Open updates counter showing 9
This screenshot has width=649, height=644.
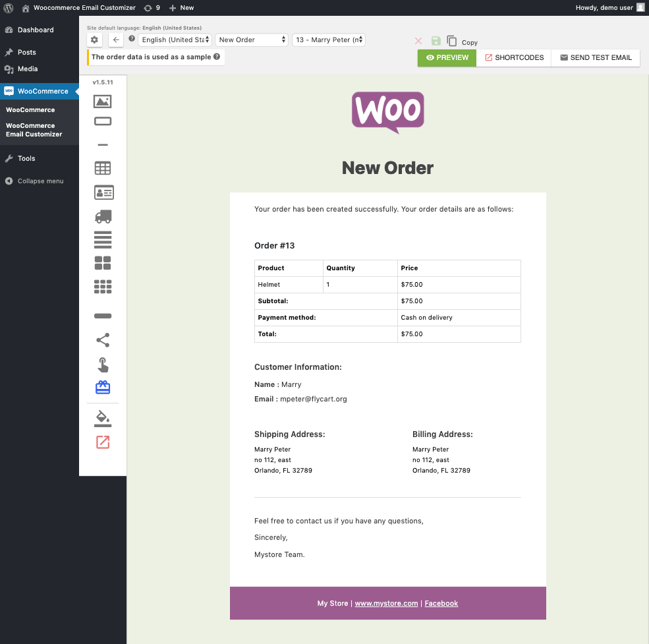152,8
